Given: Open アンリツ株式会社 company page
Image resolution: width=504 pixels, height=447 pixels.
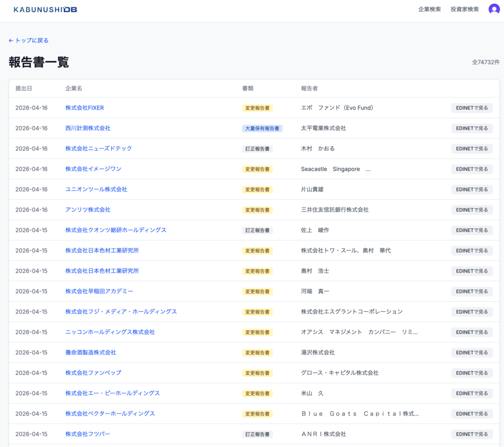Looking at the screenshot, I should pyautogui.click(x=88, y=209).
